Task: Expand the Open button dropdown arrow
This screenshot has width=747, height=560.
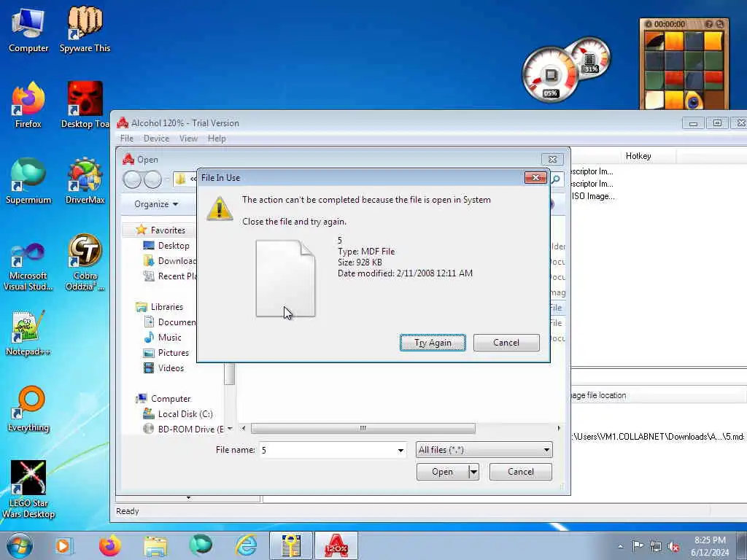Action: (473, 472)
